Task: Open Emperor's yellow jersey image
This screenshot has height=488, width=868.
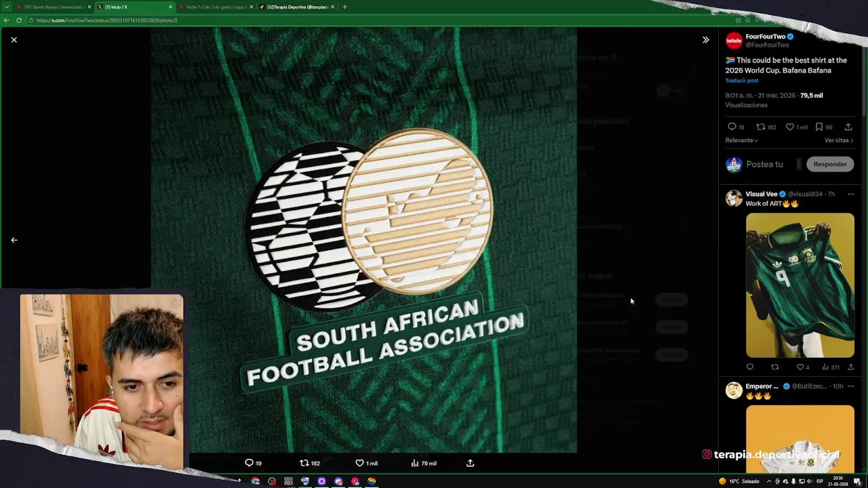Action: (x=800, y=439)
